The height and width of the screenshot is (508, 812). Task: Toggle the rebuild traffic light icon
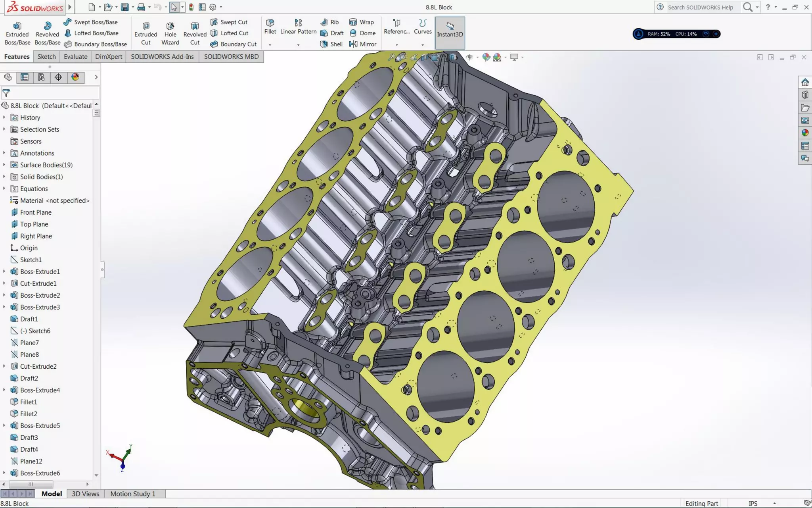tap(191, 7)
